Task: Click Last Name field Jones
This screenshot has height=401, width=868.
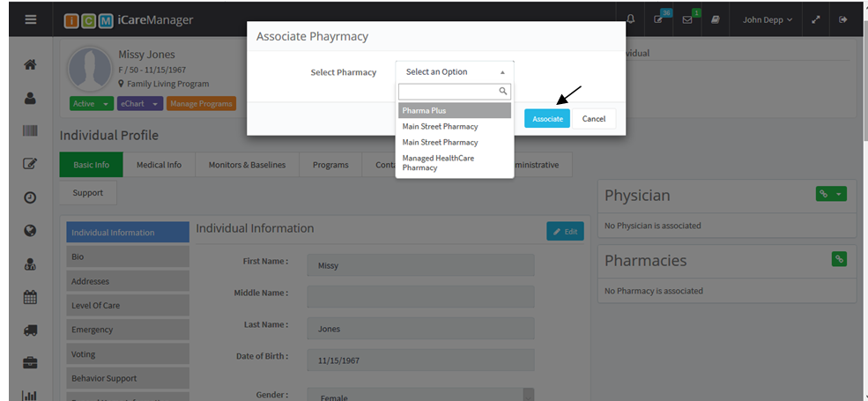Action: point(420,329)
